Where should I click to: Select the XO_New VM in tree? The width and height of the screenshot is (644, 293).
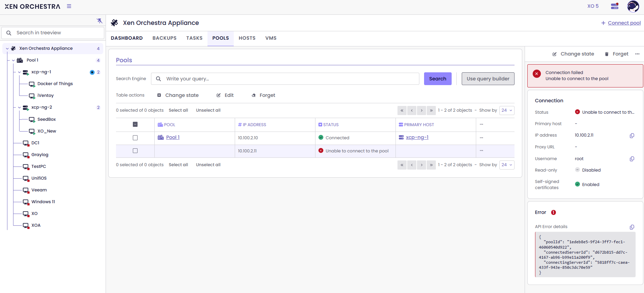click(47, 131)
